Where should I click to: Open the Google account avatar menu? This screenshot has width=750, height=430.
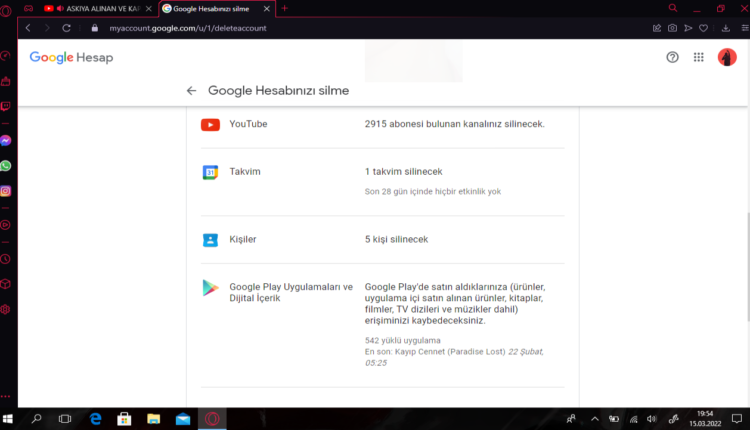pos(727,57)
